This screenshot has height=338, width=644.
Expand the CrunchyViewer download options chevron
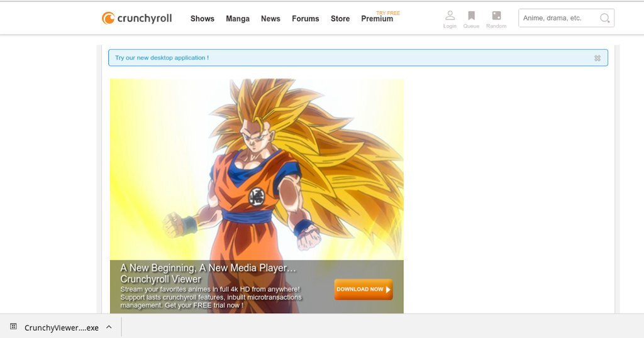[x=109, y=327]
